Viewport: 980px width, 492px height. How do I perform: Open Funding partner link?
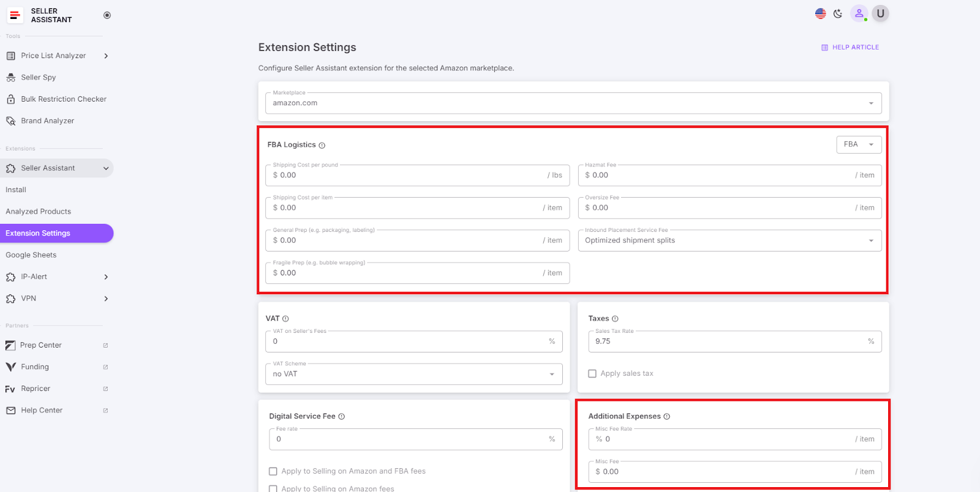click(35, 367)
